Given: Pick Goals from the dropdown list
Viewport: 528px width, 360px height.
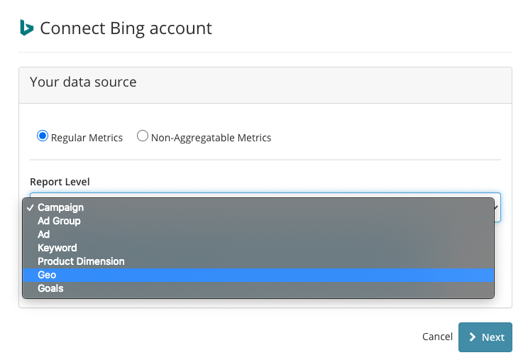Looking at the screenshot, I should (258, 288).
